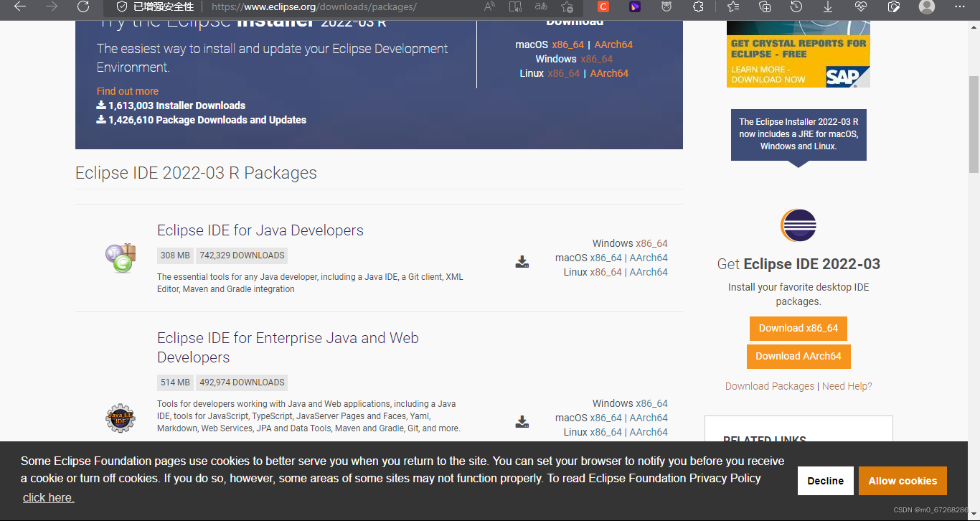Viewport: 980px width, 521px height.
Task: Open the security shield site info
Action: [x=122, y=6]
